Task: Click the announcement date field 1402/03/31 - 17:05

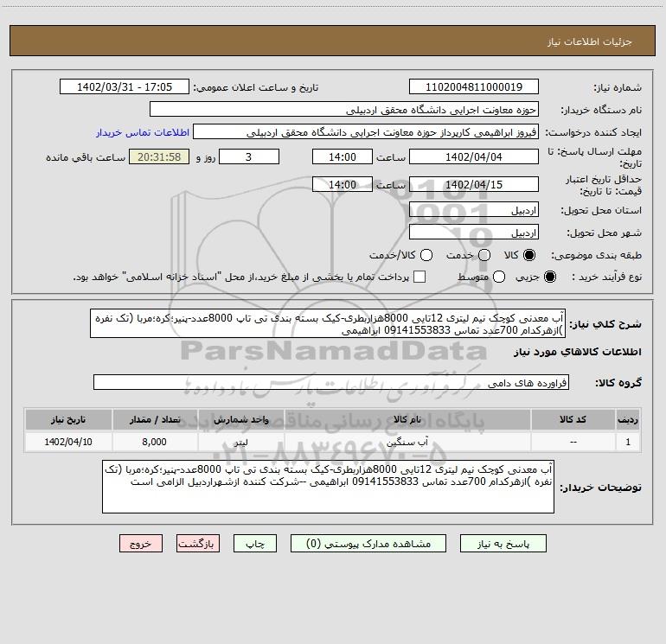Action: click(125, 87)
